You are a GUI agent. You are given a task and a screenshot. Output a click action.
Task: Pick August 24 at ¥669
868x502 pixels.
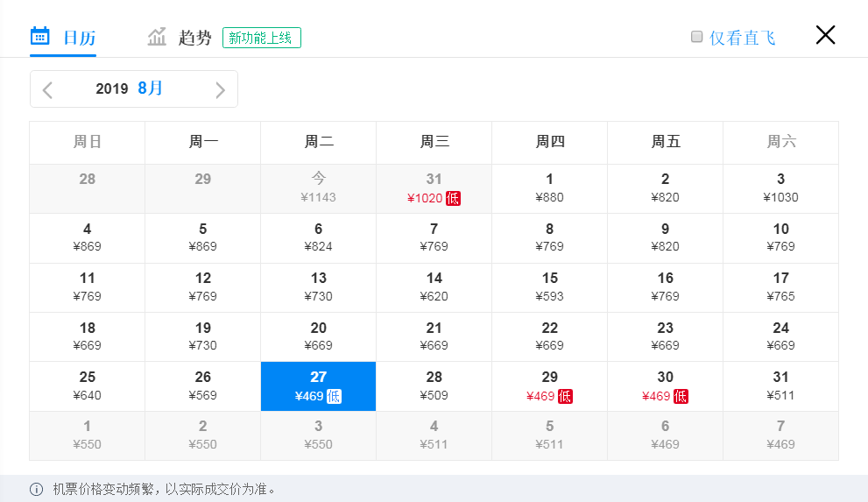coord(781,337)
